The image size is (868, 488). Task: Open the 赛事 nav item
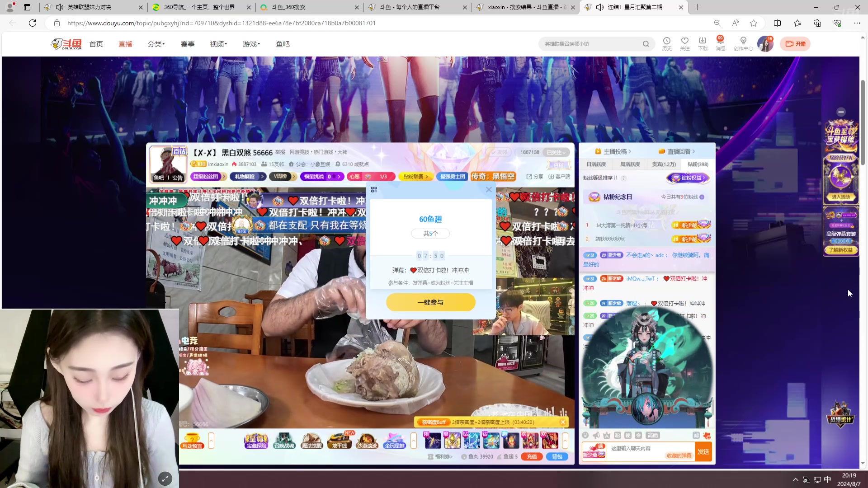click(188, 44)
